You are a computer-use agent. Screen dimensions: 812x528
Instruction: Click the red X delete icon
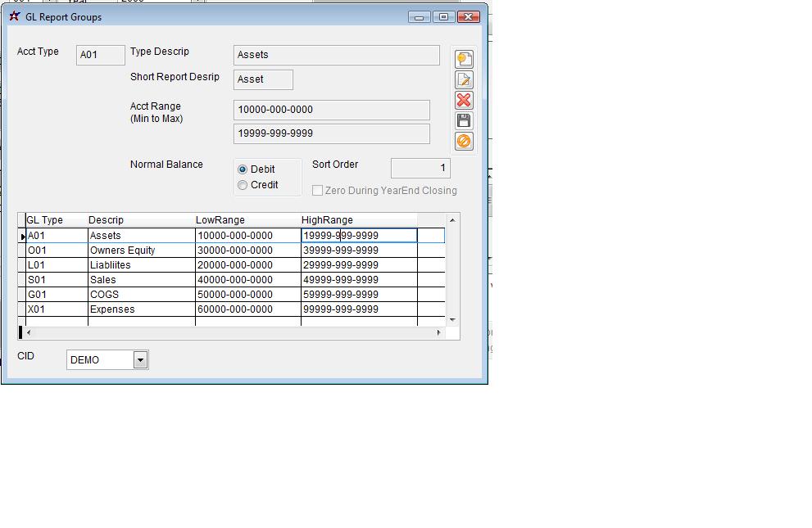point(464,100)
